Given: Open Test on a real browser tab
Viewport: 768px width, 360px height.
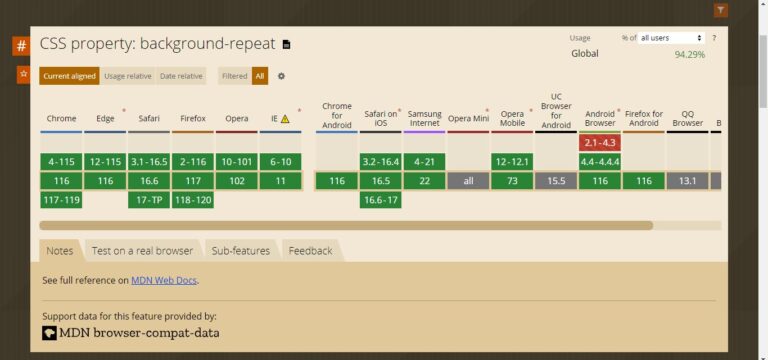Looking at the screenshot, I should click(142, 251).
